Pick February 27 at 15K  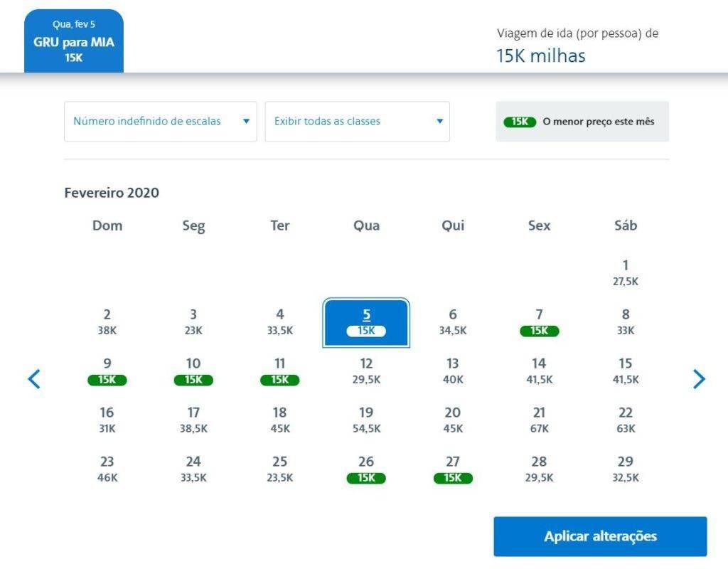click(453, 469)
